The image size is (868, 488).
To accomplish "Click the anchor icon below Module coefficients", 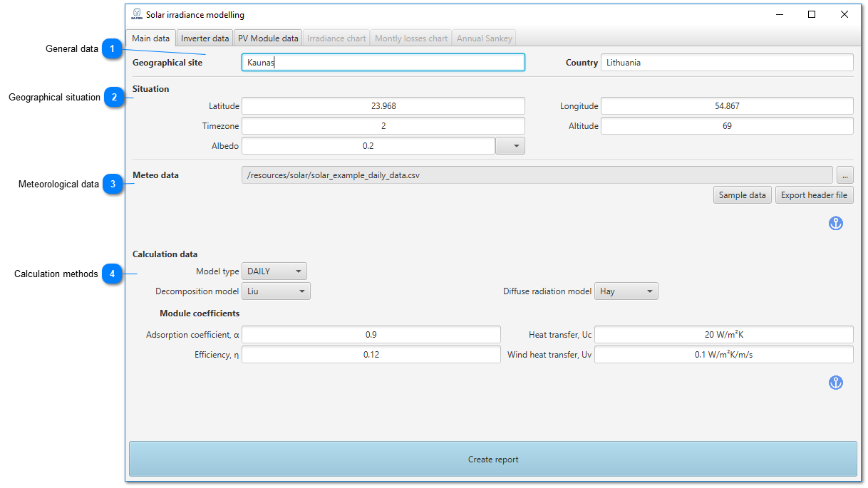I will (x=836, y=383).
